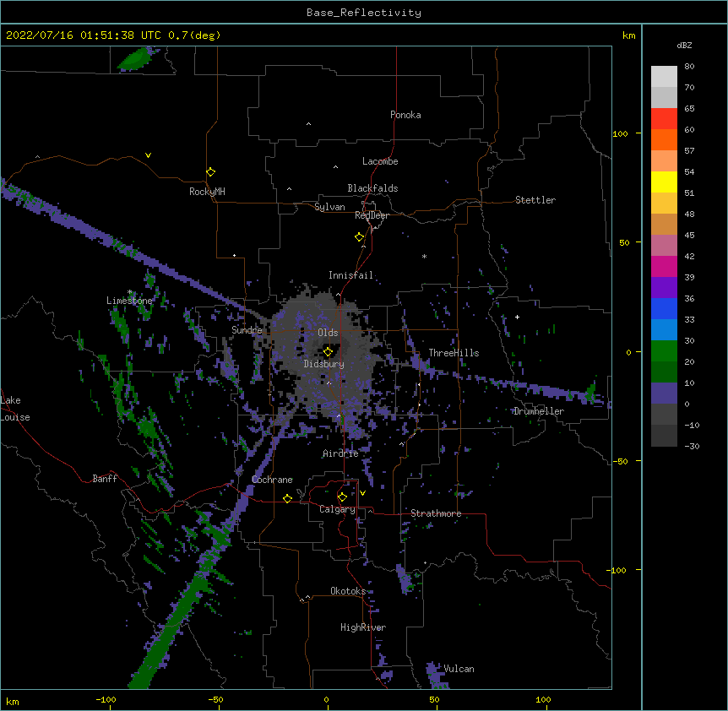Click the yellow marker south of RedDeer

[360, 237]
